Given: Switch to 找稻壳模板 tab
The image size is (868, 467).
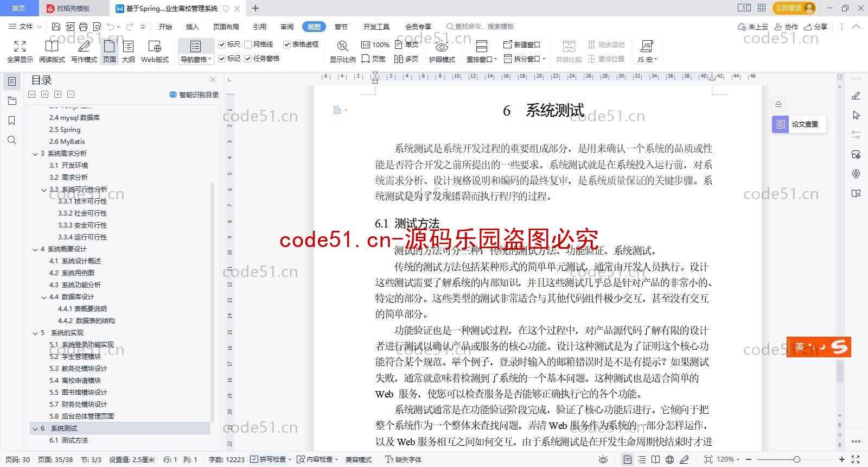Looking at the screenshot, I should coord(73,8).
